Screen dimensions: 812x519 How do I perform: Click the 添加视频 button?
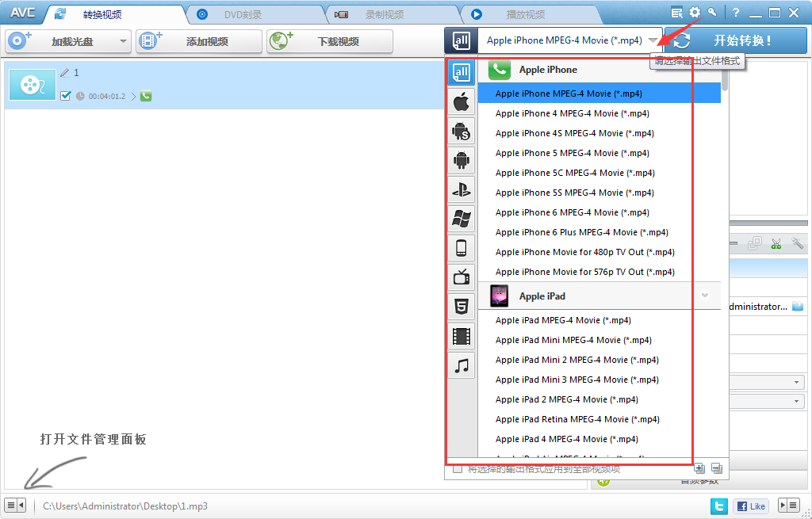199,41
